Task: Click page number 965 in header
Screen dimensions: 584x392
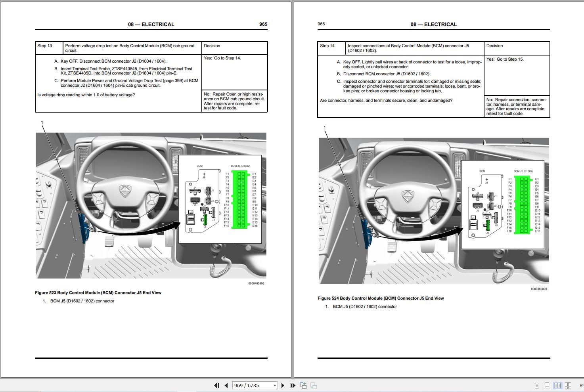Action: (x=263, y=24)
